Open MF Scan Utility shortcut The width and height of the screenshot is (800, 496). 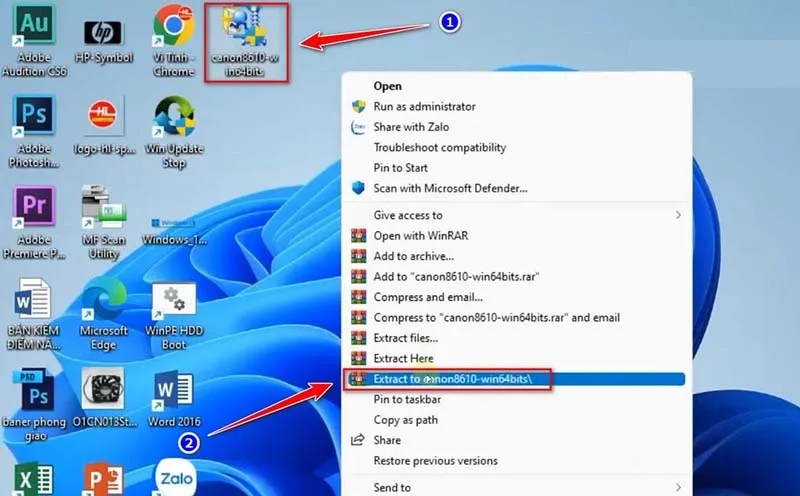pos(104,222)
